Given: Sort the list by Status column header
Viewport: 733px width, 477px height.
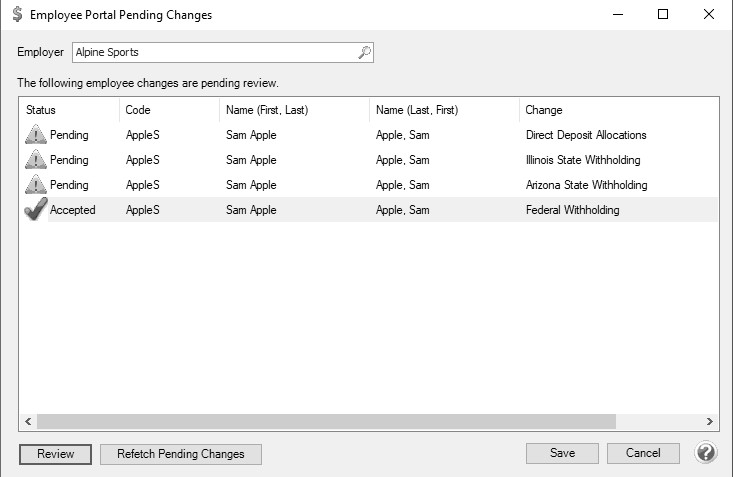Looking at the screenshot, I should (x=69, y=110).
